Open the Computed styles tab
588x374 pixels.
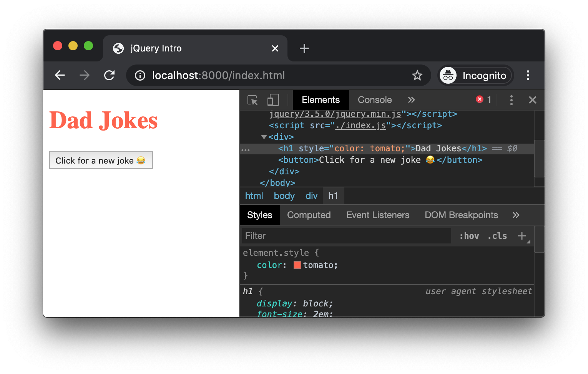[x=309, y=215]
